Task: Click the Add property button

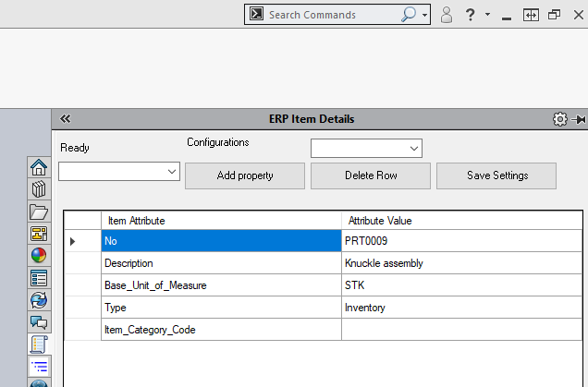Action: [244, 175]
